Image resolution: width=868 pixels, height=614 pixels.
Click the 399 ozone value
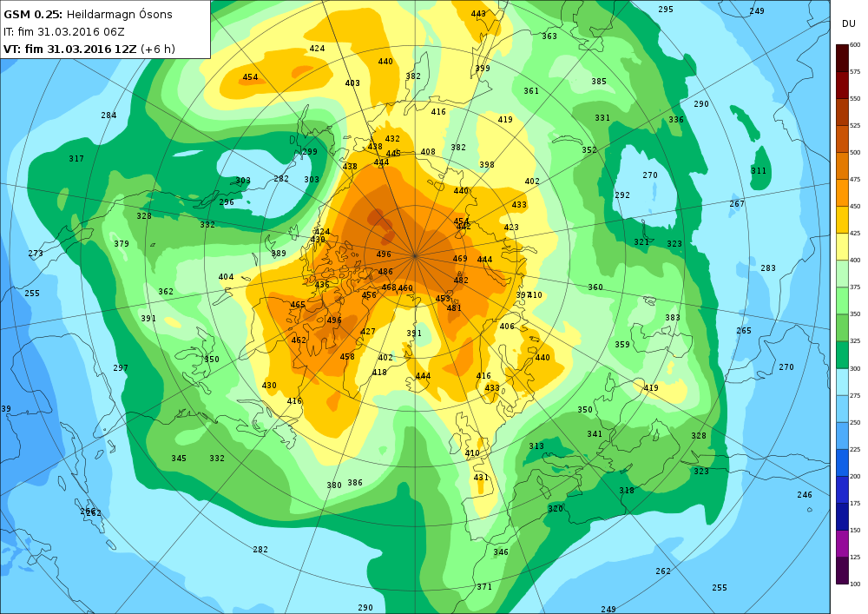coord(483,68)
